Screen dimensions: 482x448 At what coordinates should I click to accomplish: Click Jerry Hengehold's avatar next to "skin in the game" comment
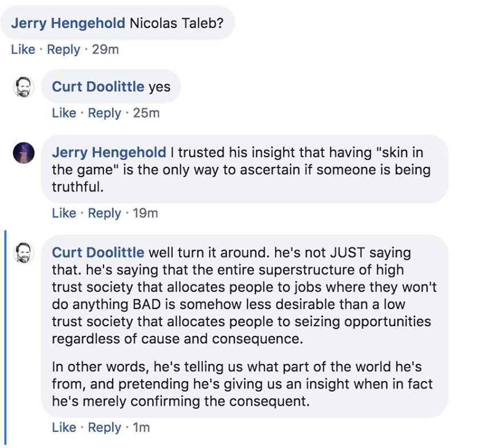pos(23,153)
